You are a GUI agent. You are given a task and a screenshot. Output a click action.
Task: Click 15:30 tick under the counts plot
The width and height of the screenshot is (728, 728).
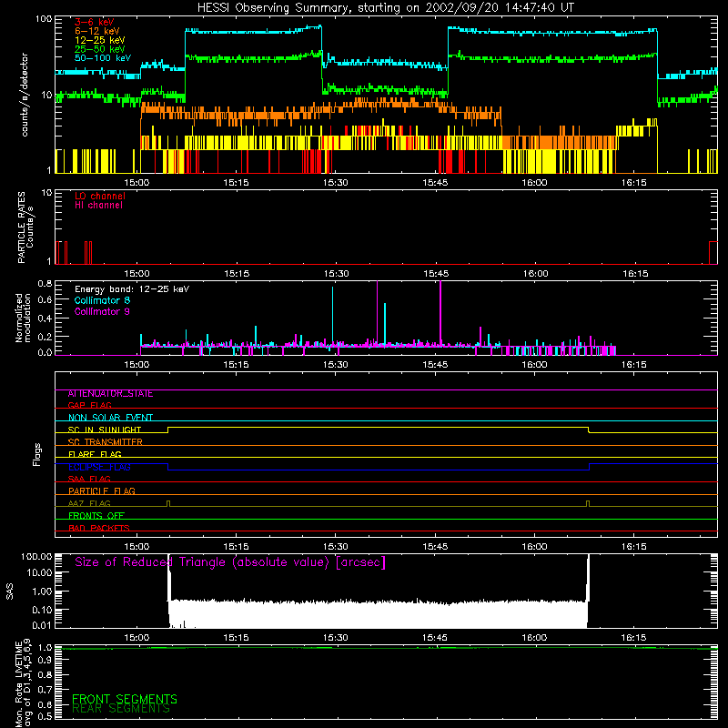335,183
